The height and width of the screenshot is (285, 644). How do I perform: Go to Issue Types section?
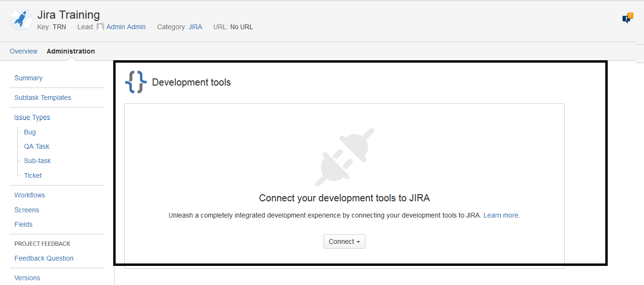(x=32, y=117)
